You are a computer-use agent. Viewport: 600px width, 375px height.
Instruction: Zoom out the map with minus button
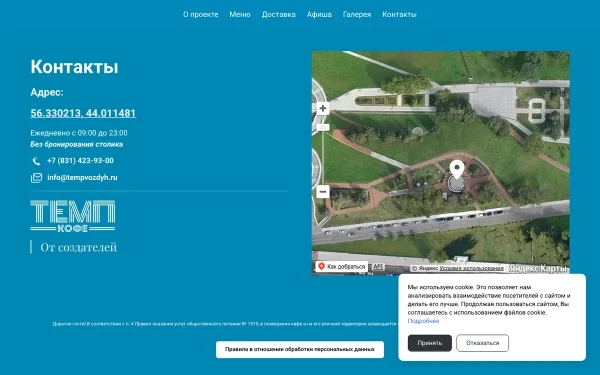(x=323, y=191)
